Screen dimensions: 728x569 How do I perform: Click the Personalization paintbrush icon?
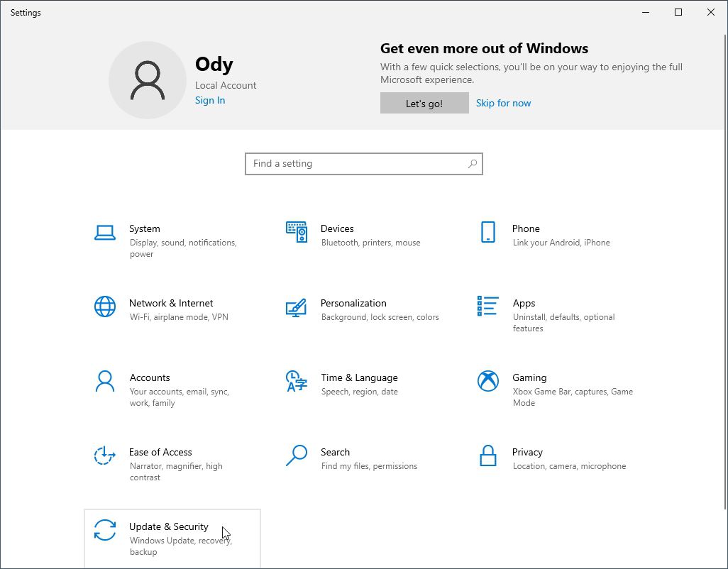[x=296, y=307]
